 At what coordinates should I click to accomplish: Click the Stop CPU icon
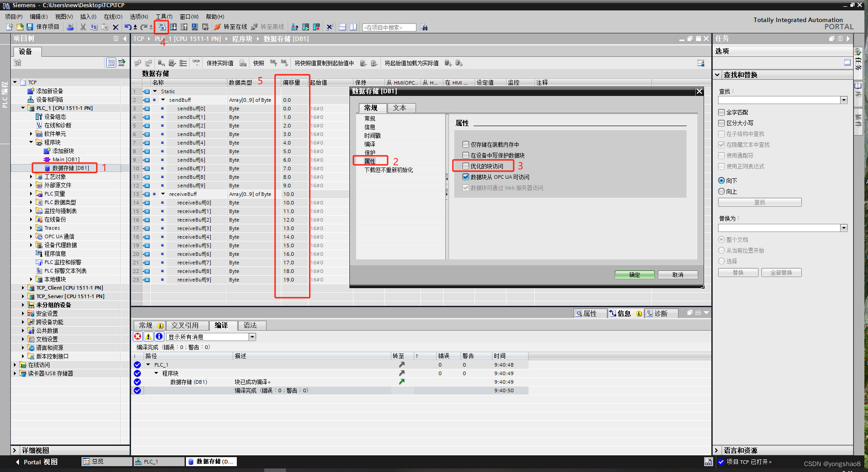(316, 27)
